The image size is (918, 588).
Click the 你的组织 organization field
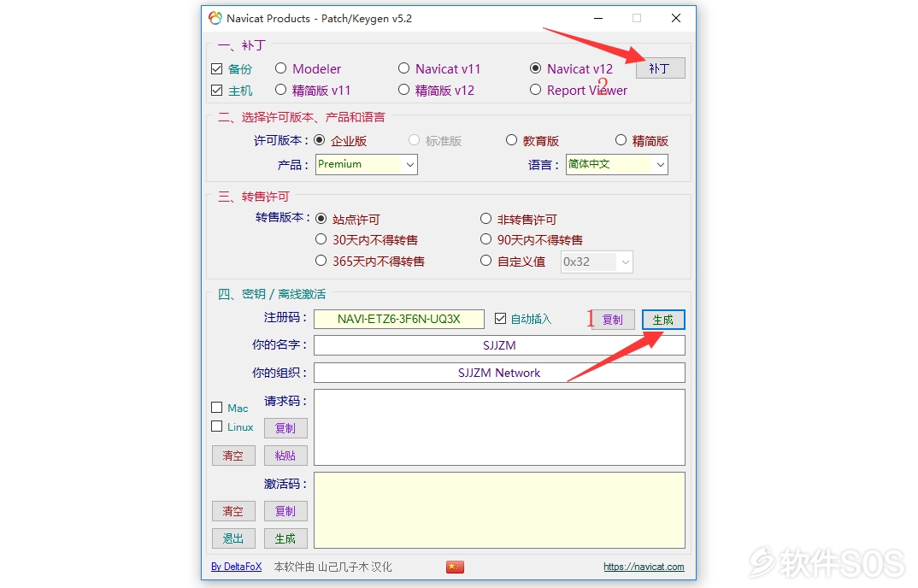(x=499, y=373)
